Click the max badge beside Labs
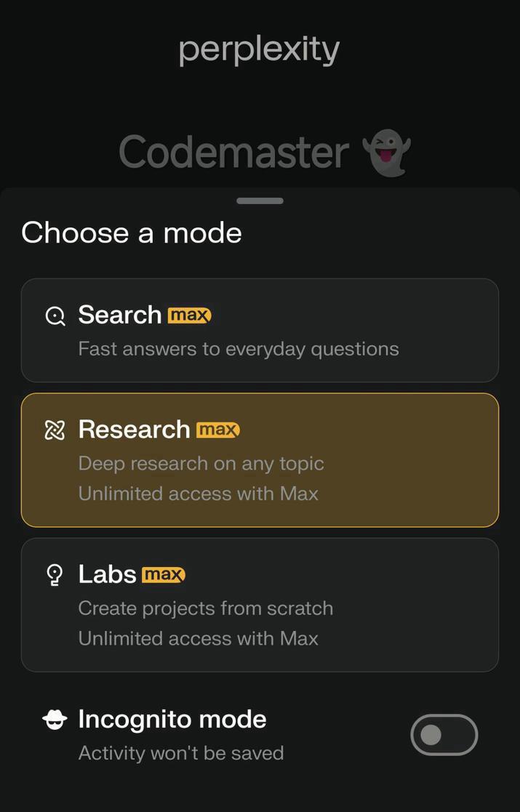520x812 pixels. [164, 574]
